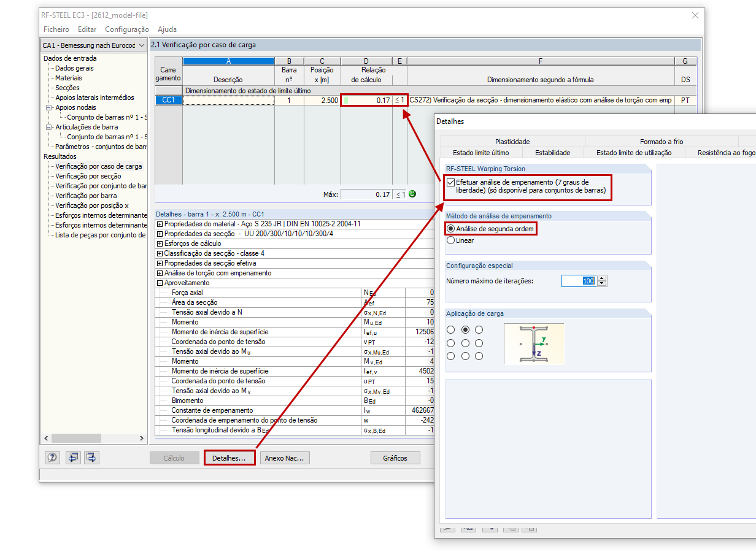
Task: Click the Gráficos button
Action: point(395,458)
